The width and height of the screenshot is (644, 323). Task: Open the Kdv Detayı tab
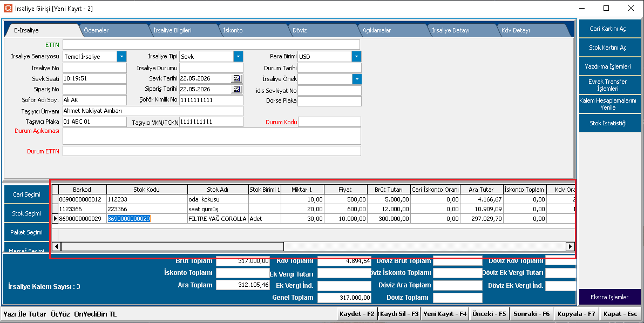point(516,30)
